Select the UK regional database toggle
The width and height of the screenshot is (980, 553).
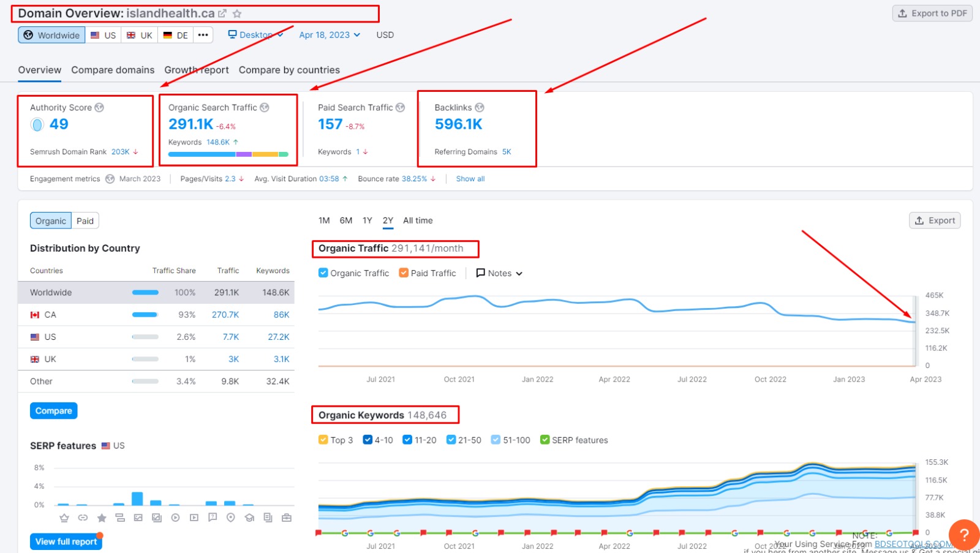click(139, 35)
